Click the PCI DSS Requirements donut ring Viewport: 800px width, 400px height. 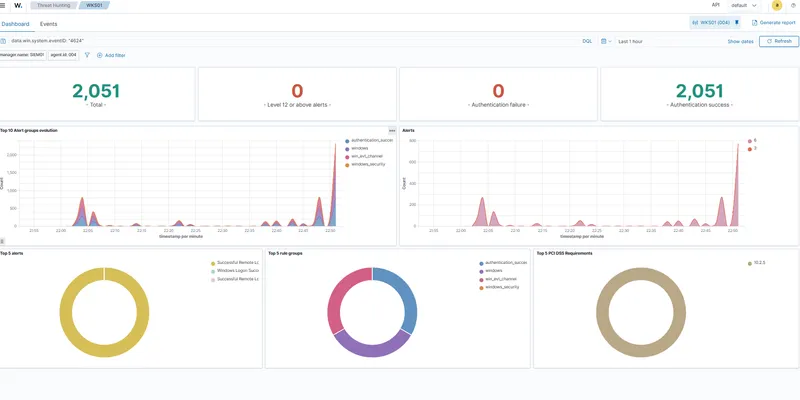(641, 351)
